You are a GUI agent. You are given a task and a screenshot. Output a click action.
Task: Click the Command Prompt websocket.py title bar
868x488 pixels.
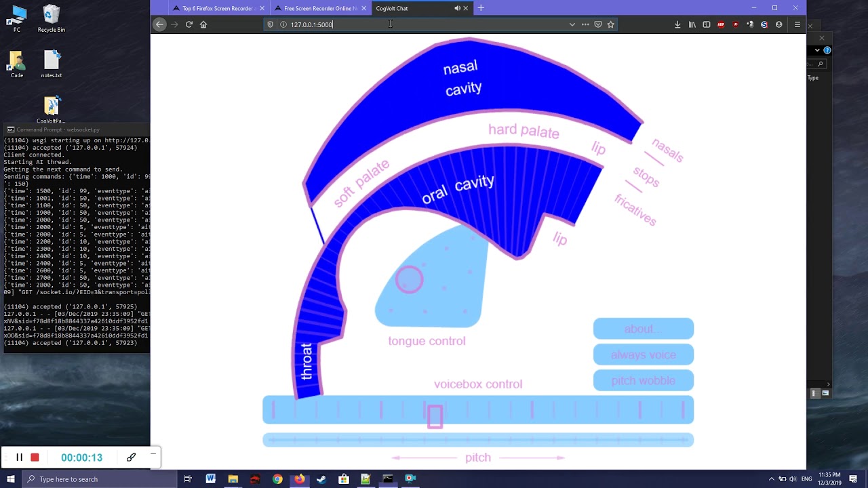[x=76, y=129]
